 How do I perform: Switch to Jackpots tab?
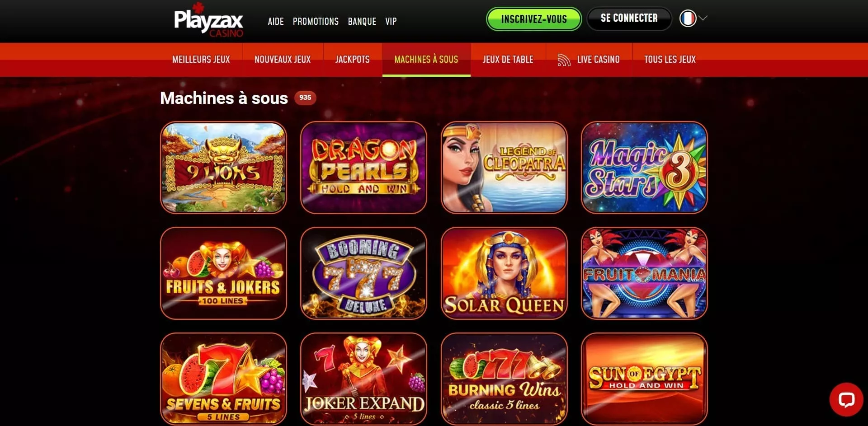point(352,60)
